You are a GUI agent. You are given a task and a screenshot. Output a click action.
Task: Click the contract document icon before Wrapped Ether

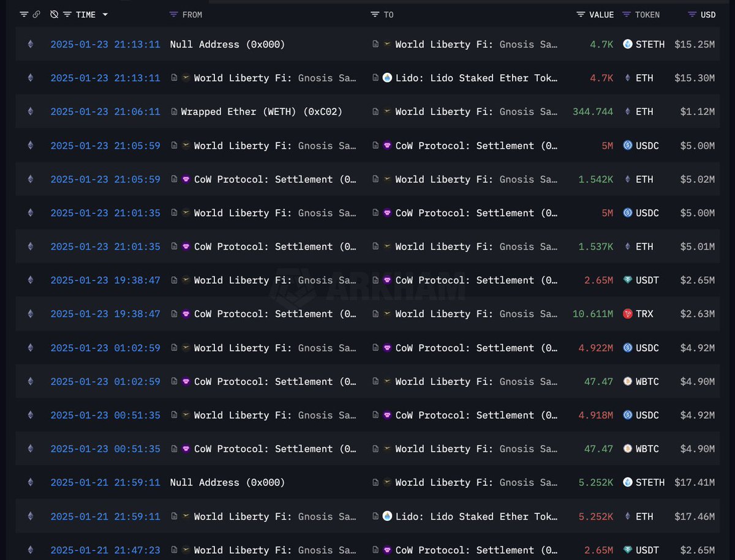pyautogui.click(x=175, y=111)
